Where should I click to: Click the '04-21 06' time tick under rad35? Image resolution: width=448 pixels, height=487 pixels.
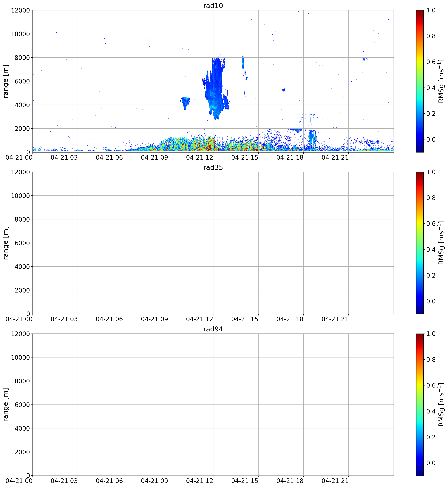pos(109,319)
